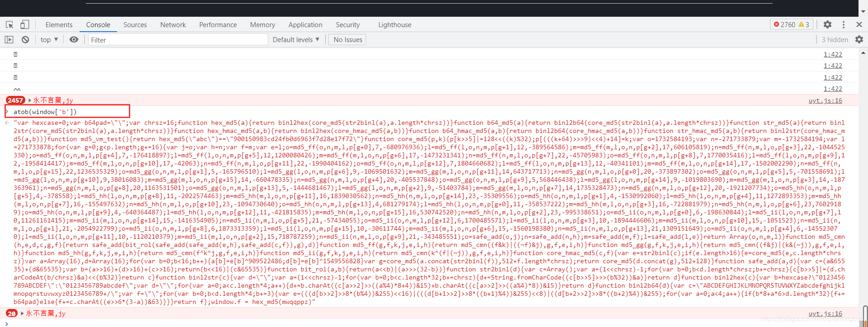Click the 3 hidden messages label
The height and width of the screenshot is (327, 868).
[x=835, y=40]
